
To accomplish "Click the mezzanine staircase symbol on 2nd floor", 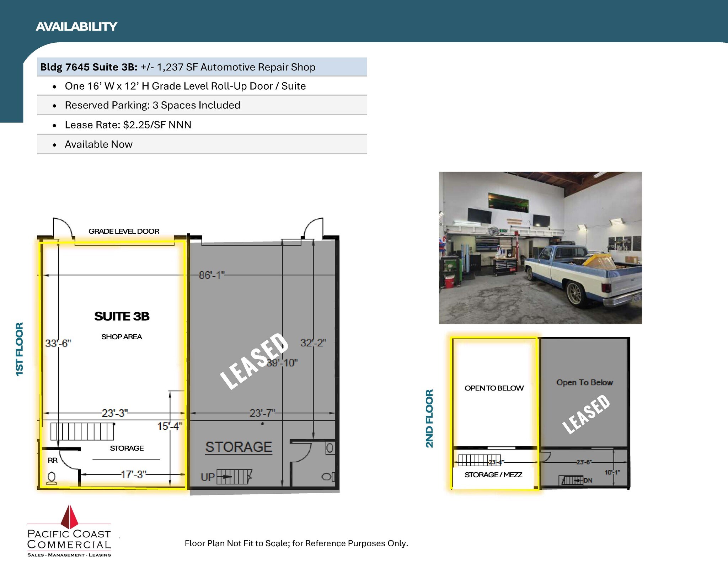I will pos(479,460).
